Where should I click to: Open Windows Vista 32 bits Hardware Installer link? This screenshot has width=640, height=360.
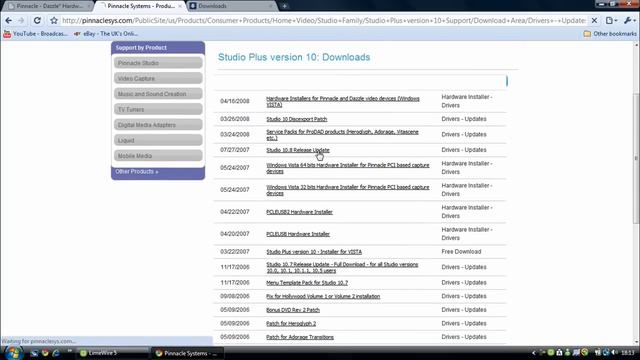[348, 190]
